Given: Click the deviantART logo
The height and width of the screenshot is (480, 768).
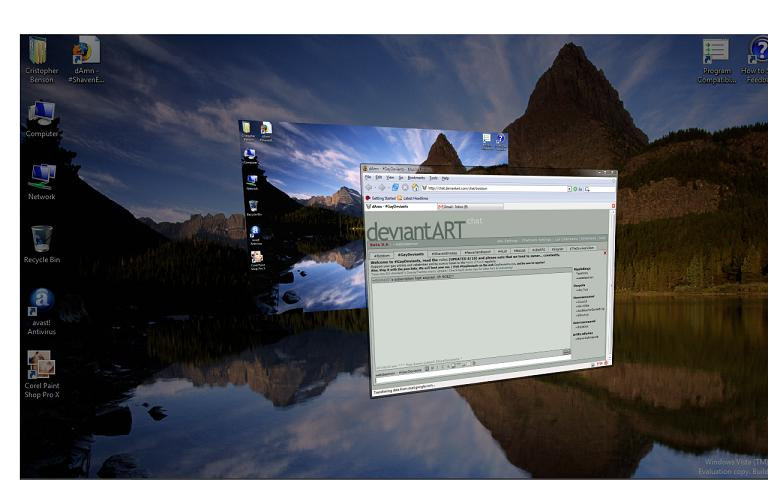Looking at the screenshot, I should [415, 231].
